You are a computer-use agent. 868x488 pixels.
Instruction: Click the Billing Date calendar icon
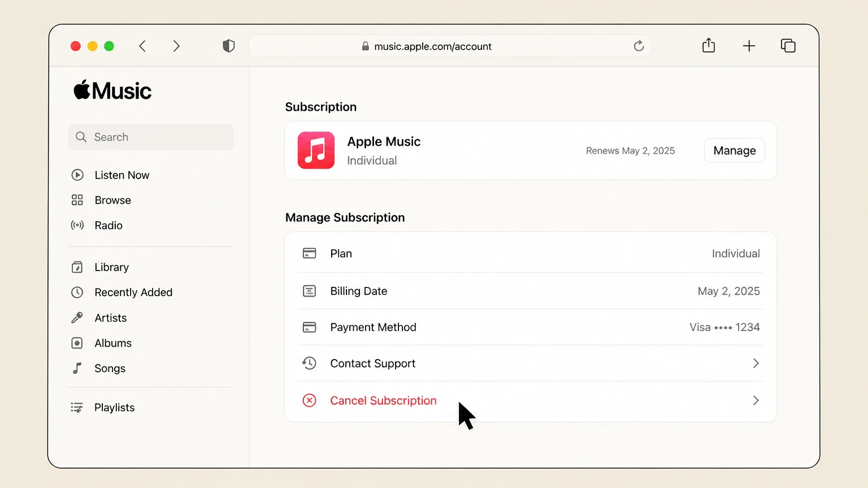pos(309,291)
